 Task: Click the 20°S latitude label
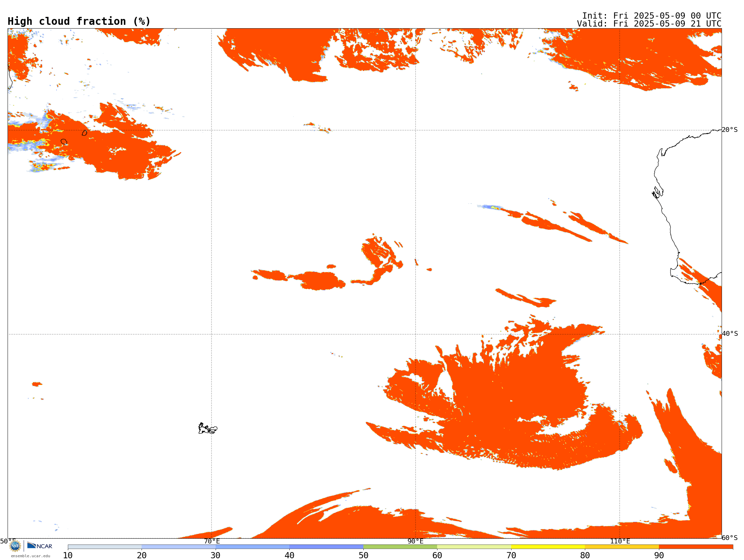click(730, 130)
